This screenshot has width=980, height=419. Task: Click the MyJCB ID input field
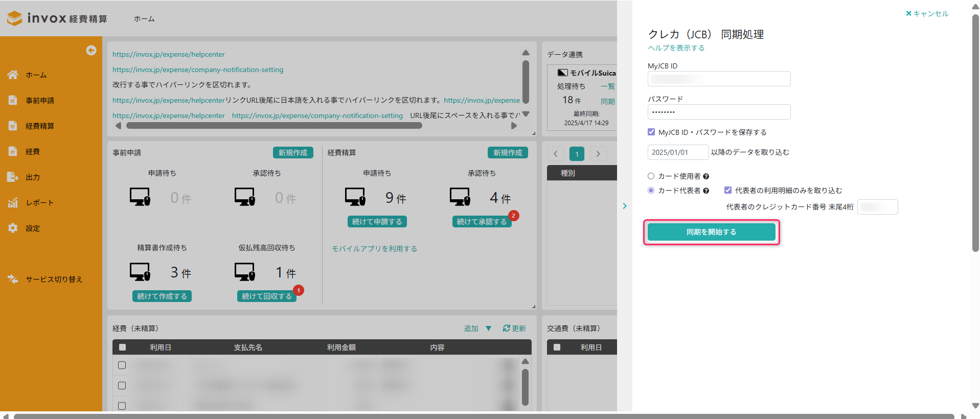coord(719,79)
